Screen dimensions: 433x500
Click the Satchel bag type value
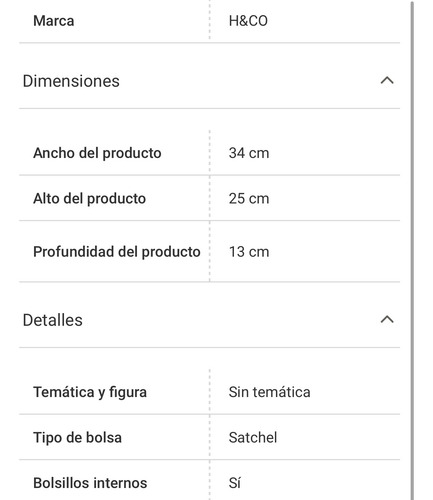pos(253,438)
